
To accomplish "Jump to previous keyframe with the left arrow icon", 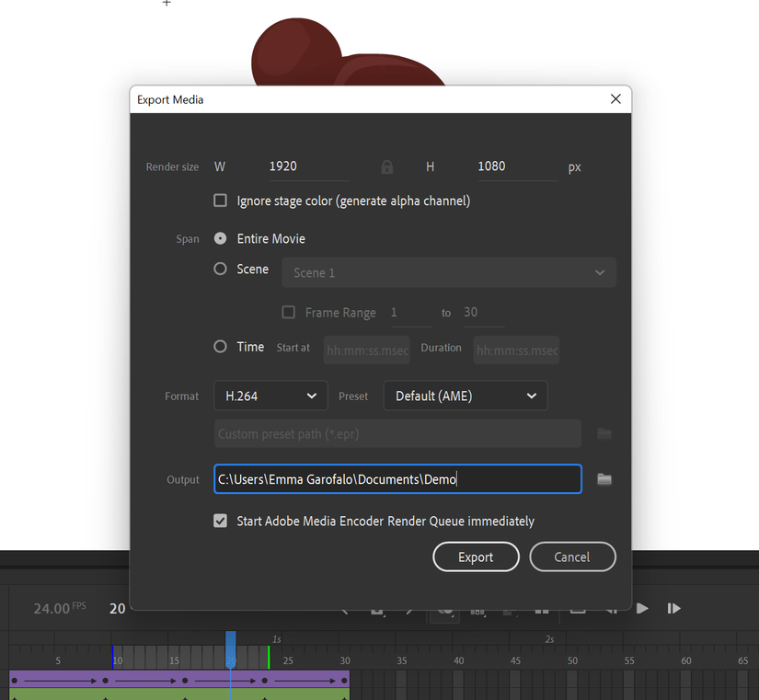I will click(345, 608).
